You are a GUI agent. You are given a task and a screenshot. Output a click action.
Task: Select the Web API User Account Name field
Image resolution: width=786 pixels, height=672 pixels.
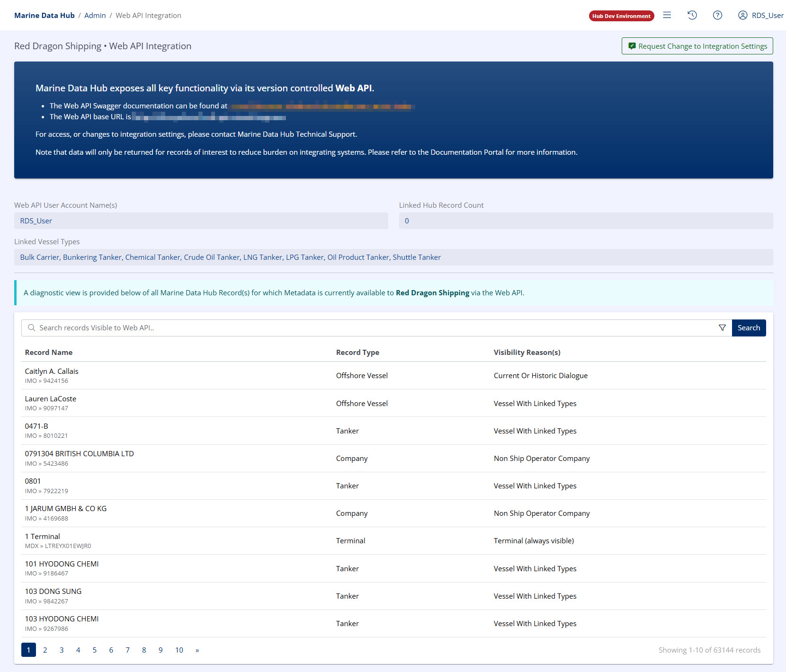click(201, 221)
